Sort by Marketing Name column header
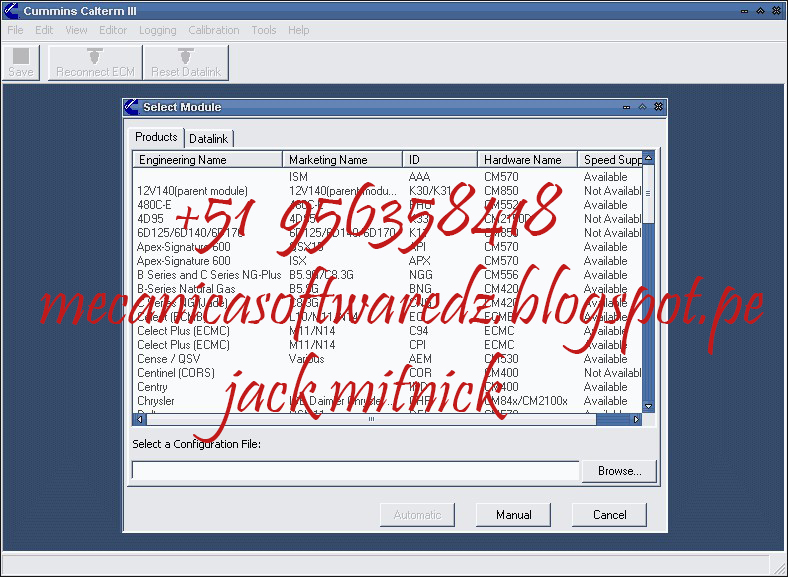 tap(342, 160)
